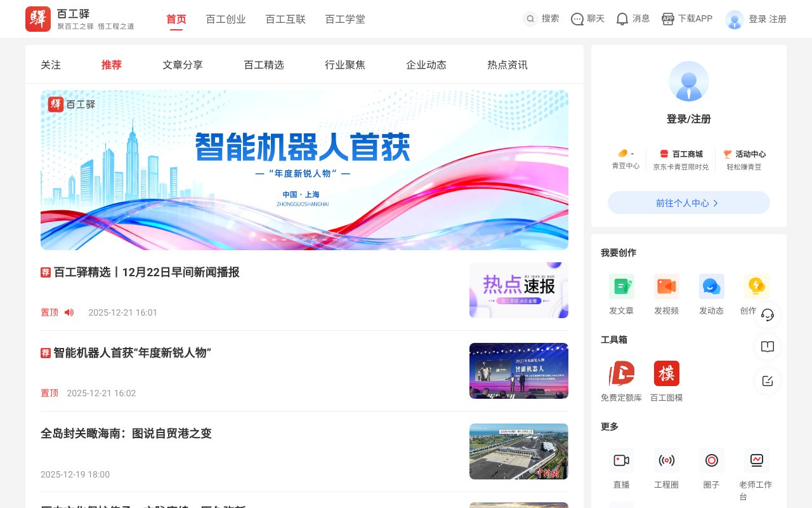Click the 登录/注册 button

point(688,120)
